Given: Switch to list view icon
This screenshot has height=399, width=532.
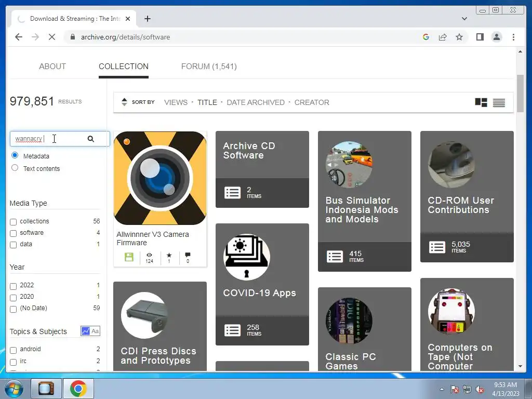Looking at the screenshot, I should coord(499,102).
